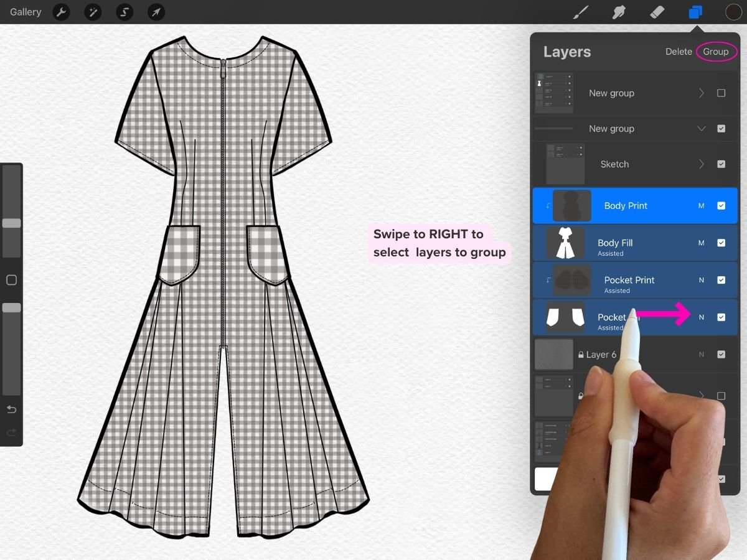The height and width of the screenshot is (560, 747).
Task: Hide the locked Layer 6
Action: tap(721, 354)
